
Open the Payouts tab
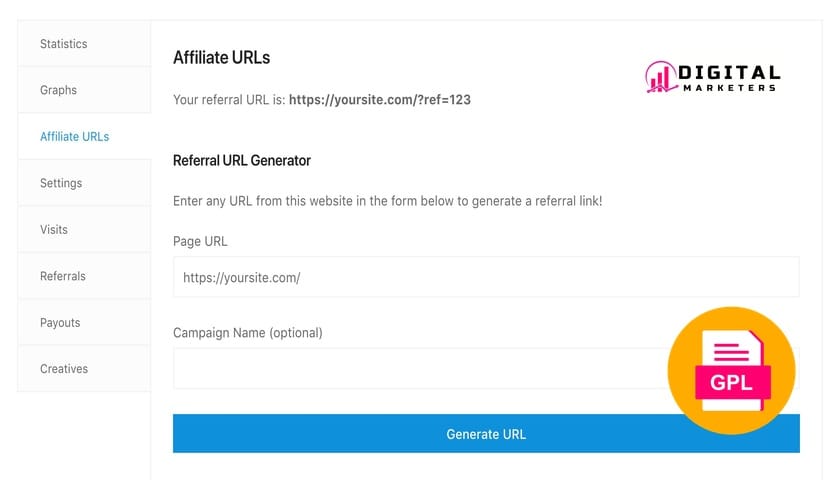tap(60, 323)
